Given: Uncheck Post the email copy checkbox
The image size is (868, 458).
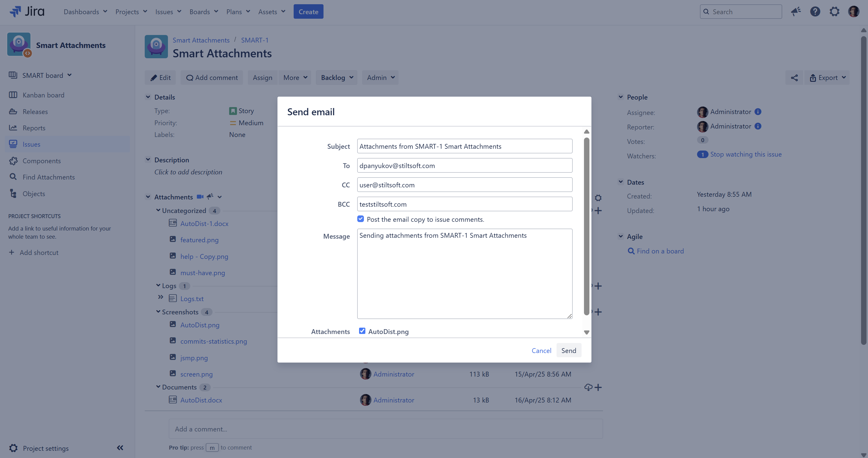Looking at the screenshot, I should [361, 219].
